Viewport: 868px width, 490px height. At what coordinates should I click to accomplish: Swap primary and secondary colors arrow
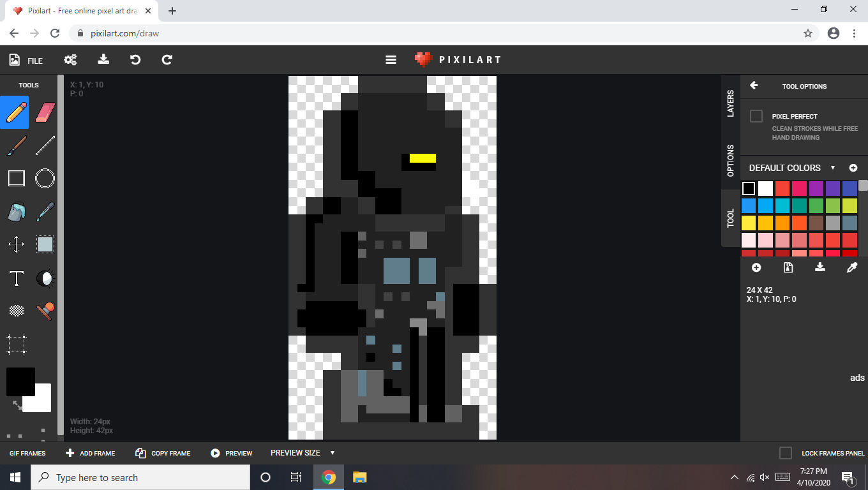pos(17,405)
